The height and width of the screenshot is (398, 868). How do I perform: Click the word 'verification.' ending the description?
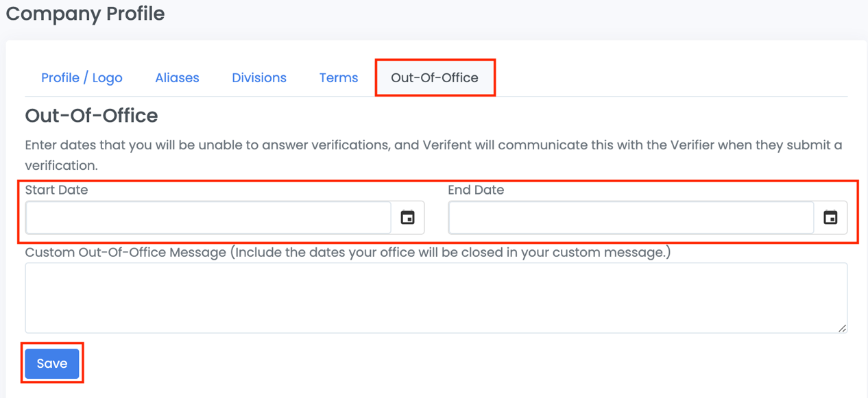(x=61, y=166)
